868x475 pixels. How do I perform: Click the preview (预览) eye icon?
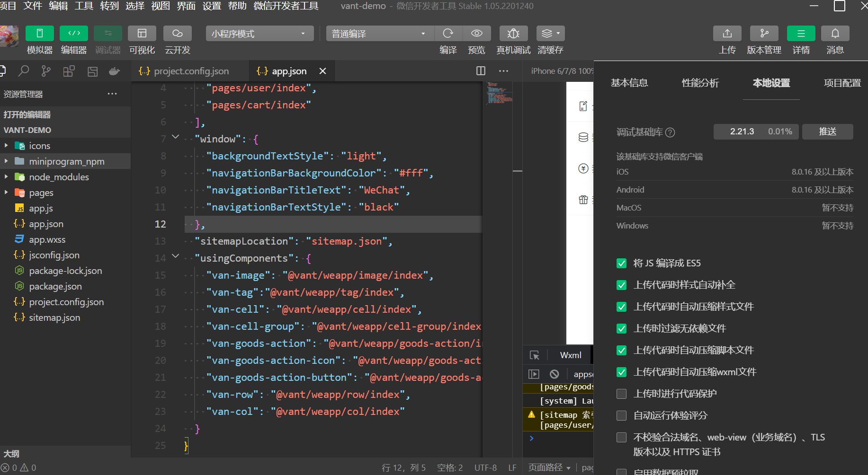coord(476,34)
